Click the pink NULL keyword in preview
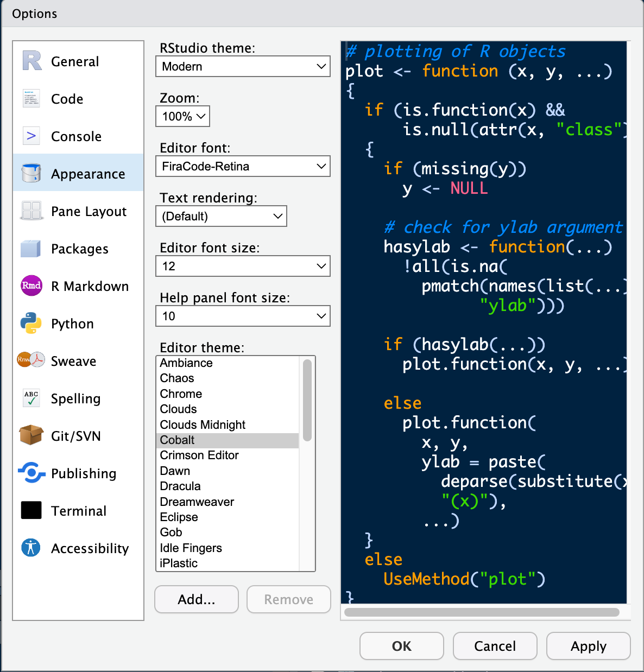This screenshot has width=644, height=672. (x=469, y=188)
